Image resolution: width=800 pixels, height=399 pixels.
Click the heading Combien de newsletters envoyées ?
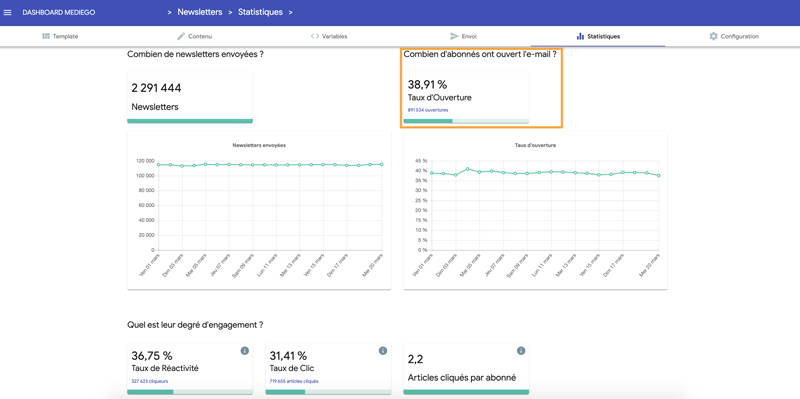click(x=195, y=54)
